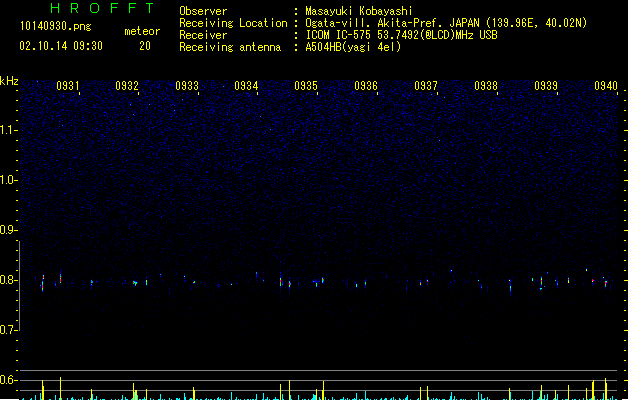
Task: Click the date stamp 02.10.14 09:30
Action: point(61,46)
